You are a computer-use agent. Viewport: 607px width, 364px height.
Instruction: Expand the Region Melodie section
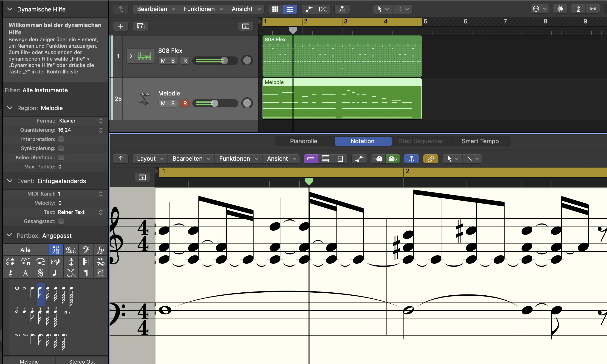coord(10,107)
